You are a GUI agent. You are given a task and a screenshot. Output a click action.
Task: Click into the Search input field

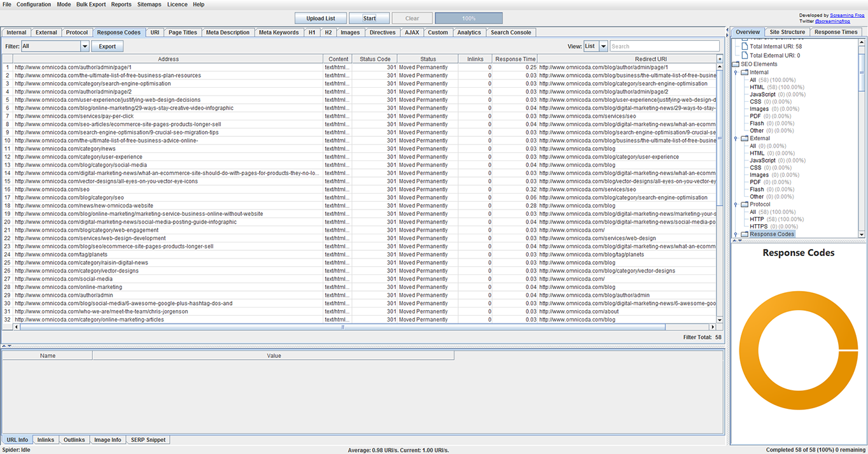point(664,46)
